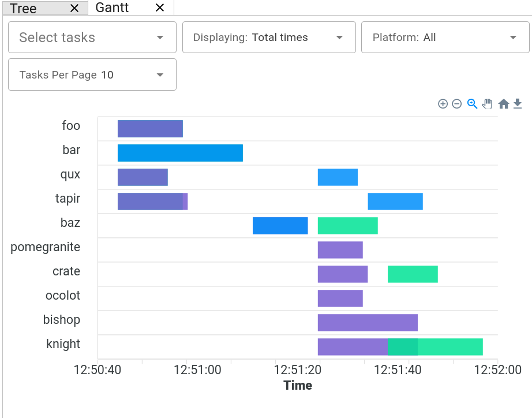Close the Tree tab

click(x=74, y=8)
